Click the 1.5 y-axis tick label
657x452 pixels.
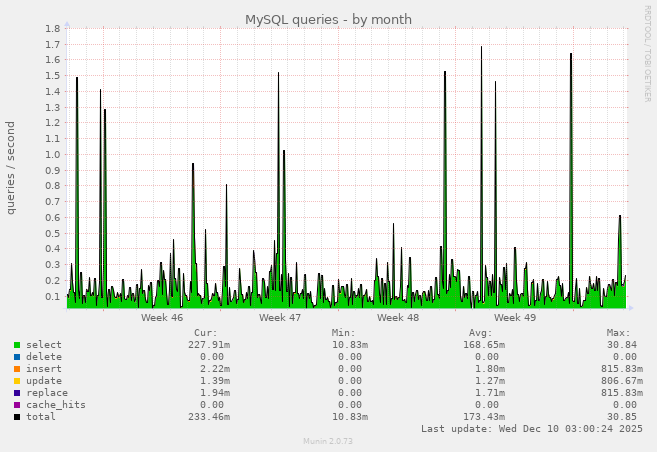(x=53, y=76)
